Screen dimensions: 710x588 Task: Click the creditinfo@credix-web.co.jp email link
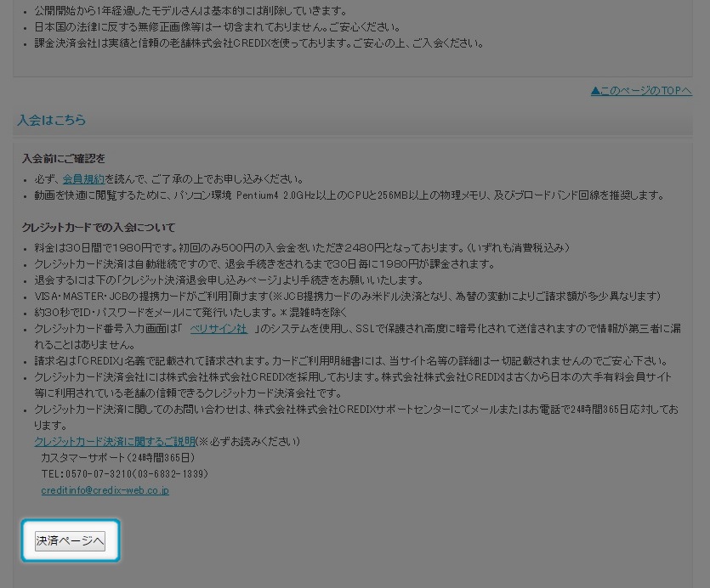[x=105, y=490]
